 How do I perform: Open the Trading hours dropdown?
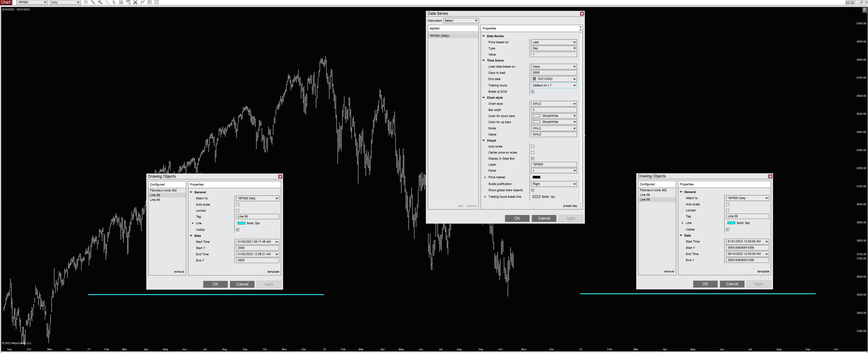pos(554,85)
